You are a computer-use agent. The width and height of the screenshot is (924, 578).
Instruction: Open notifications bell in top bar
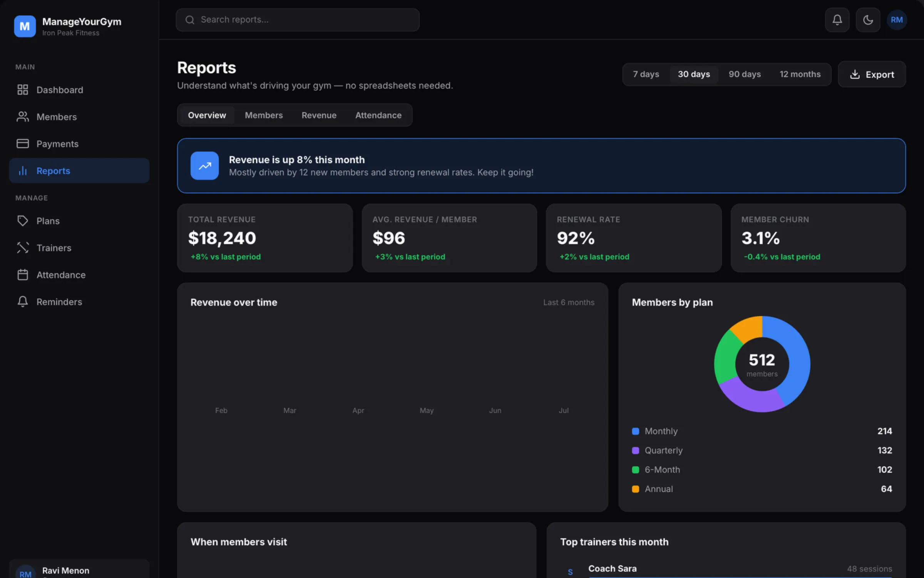click(837, 20)
